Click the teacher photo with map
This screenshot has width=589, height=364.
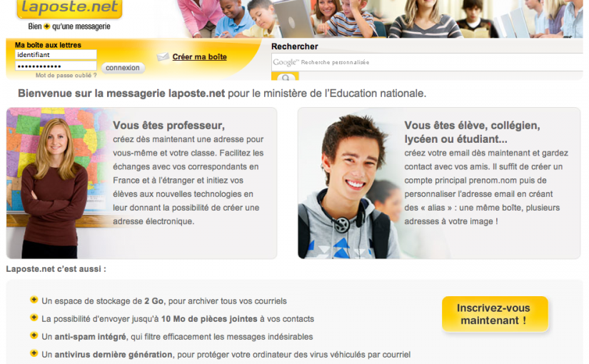(56, 183)
